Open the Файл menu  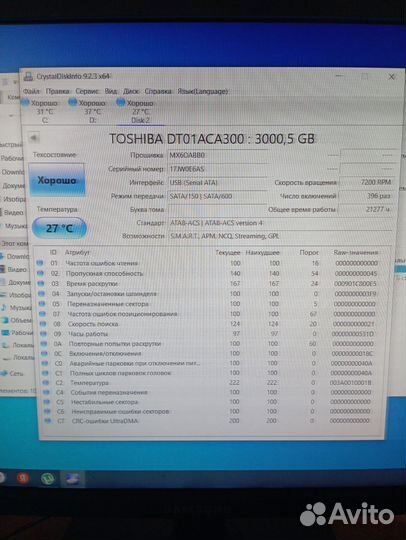click(31, 91)
